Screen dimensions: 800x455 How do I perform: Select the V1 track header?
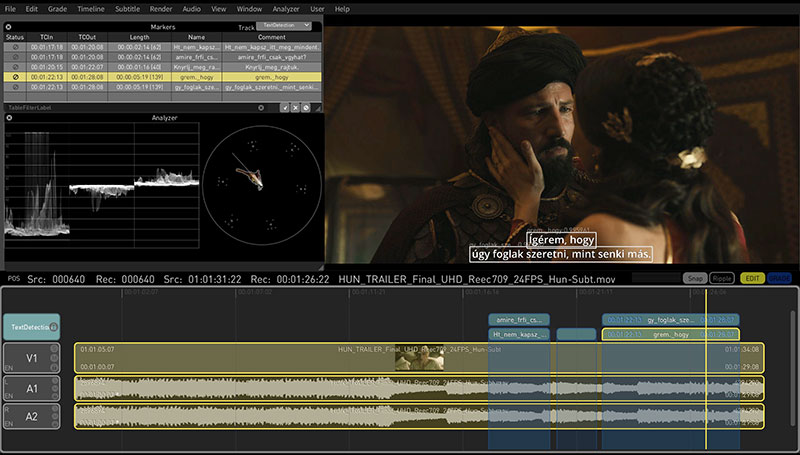pyautogui.click(x=32, y=358)
